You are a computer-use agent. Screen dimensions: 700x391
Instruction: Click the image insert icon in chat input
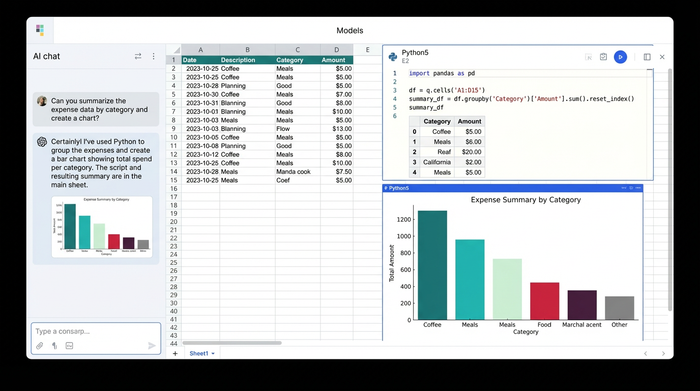[x=69, y=345]
